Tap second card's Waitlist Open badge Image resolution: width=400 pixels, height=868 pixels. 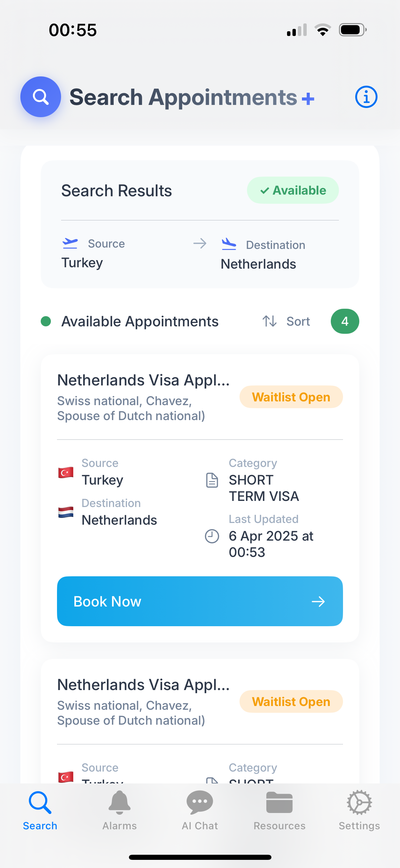(x=291, y=702)
